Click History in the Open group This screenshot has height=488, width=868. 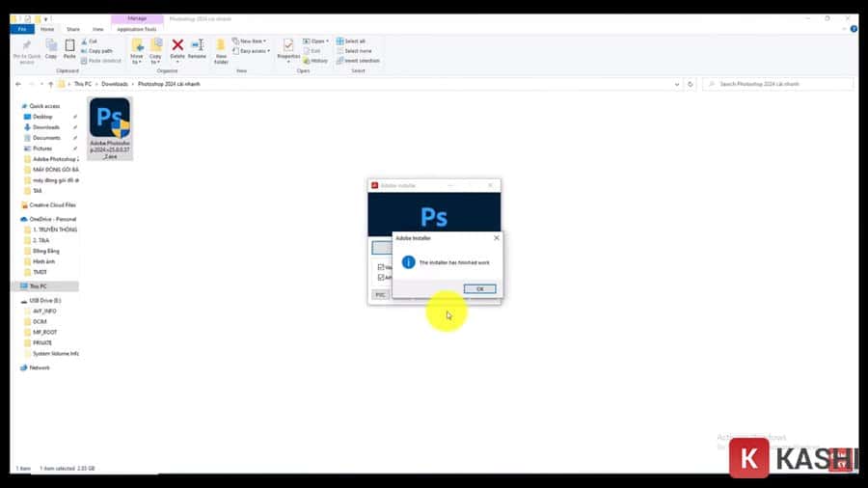[x=315, y=61]
